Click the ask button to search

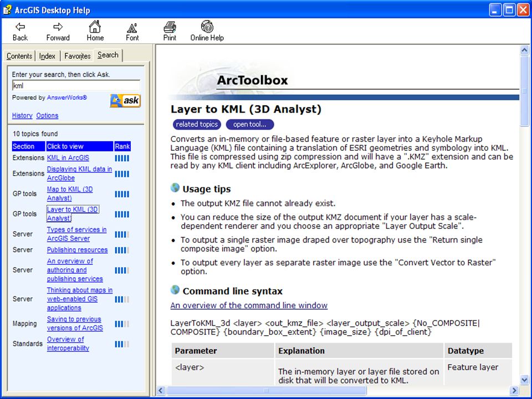click(x=125, y=100)
